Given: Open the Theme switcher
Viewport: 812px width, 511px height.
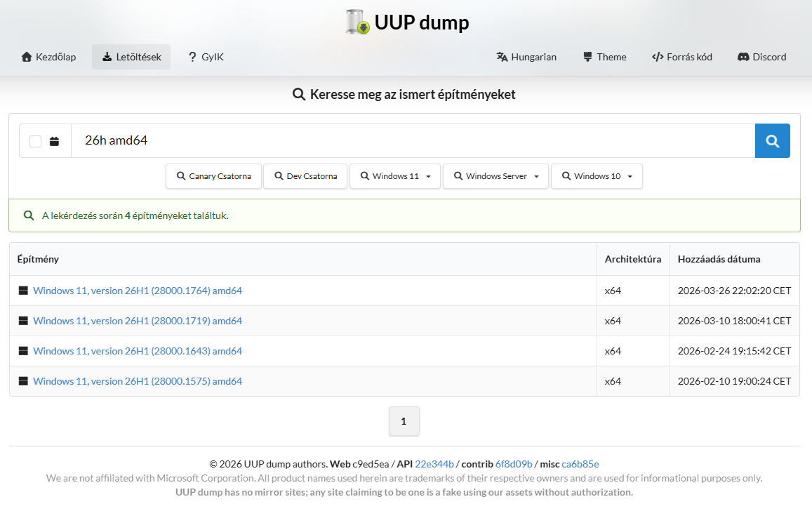Looking at the screenshot, I should [604, 57].
